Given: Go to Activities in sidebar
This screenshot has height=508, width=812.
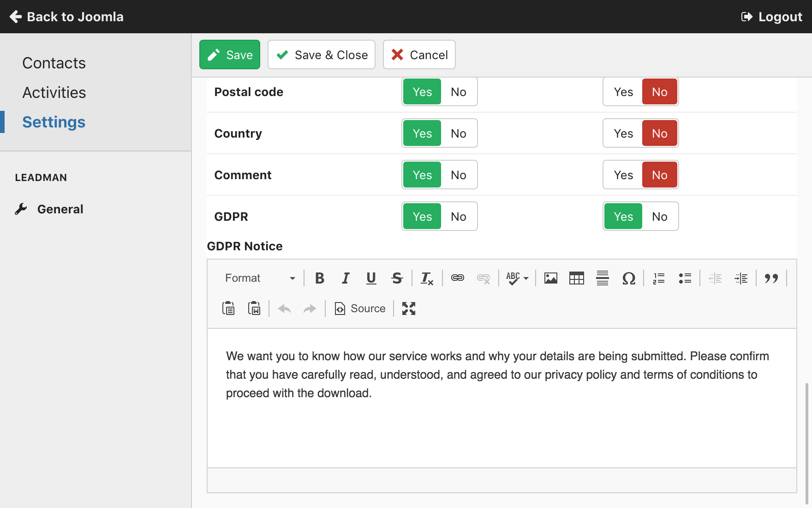Looking at the screenshot, I should click(54, 92).
